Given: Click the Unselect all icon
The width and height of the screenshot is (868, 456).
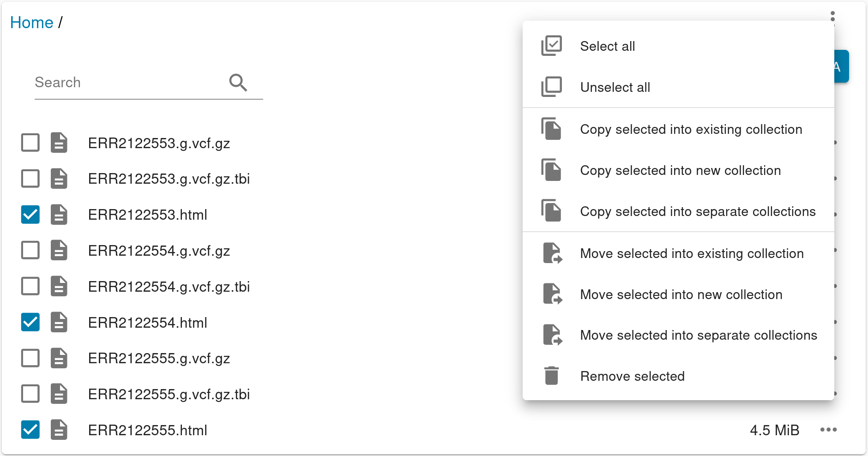Looking at the screenshot, I should pos(551,87).
